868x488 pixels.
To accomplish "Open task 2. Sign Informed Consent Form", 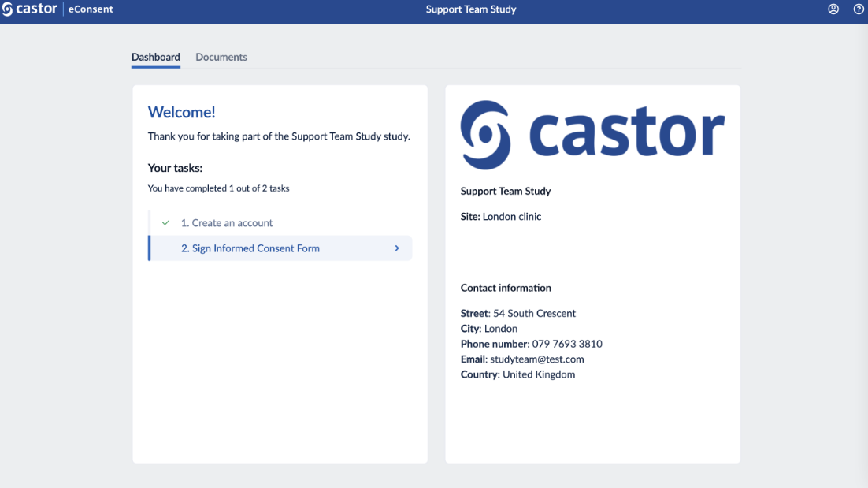I will pyautogui.click(x=280, y=248).
